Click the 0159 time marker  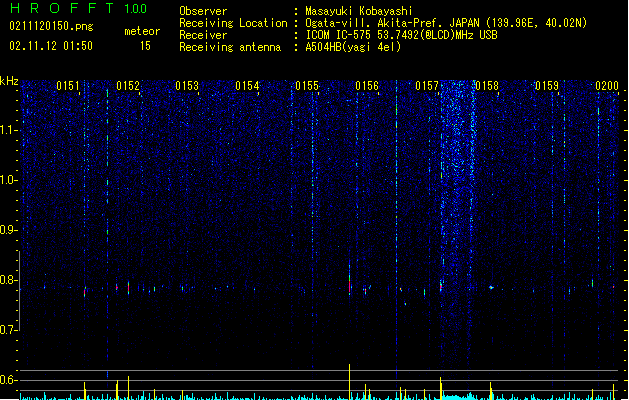tap(547, 86)
